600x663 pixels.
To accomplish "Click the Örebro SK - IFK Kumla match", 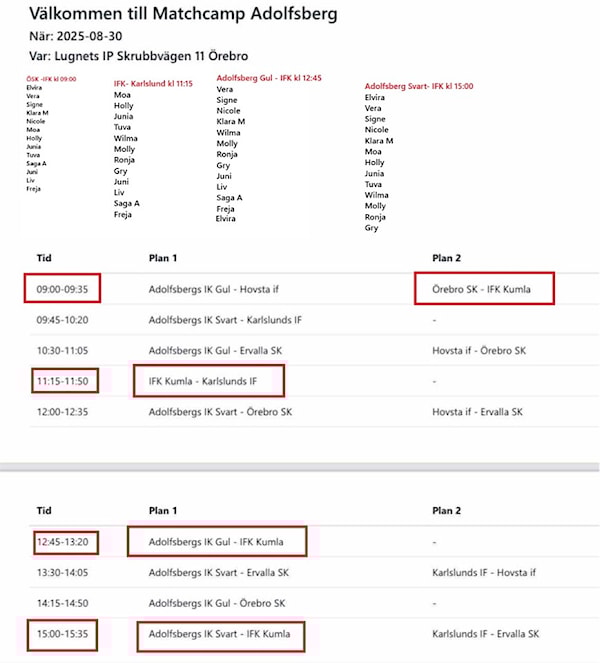I will pyautogui.click(x=483, y=290).
